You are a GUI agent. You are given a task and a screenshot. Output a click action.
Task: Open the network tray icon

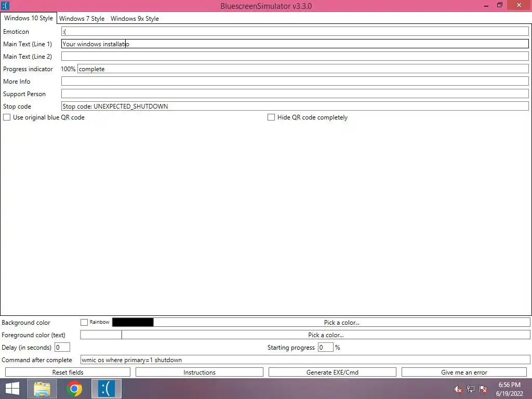coord(471,389)
